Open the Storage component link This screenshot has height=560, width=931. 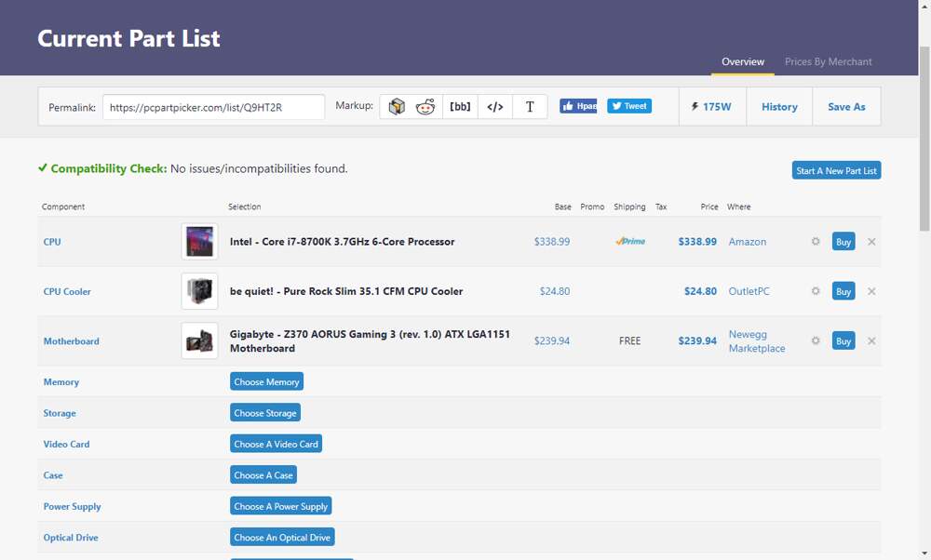[60, 413]
